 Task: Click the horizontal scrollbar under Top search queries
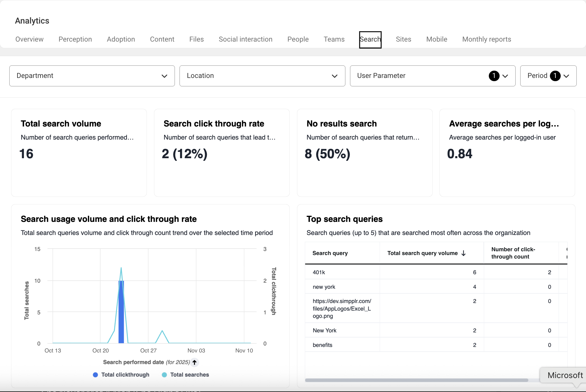(x=416, y=380)
